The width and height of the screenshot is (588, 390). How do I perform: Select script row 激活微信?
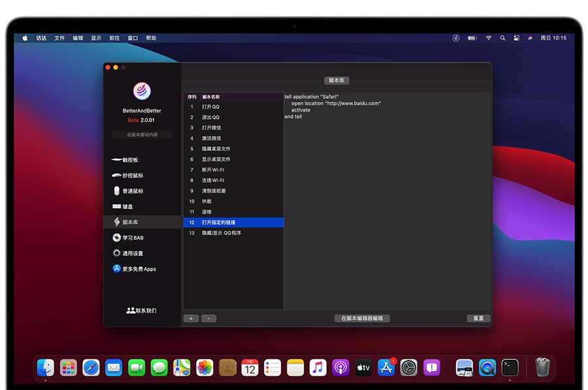click(233, 138)
